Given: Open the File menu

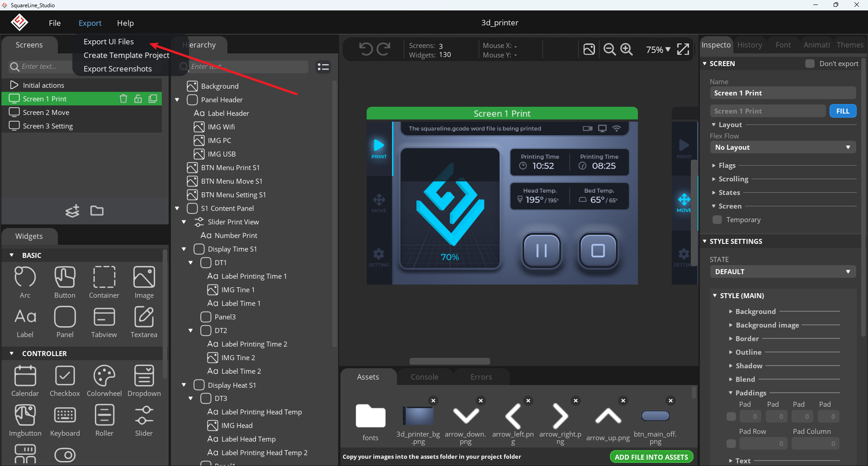Looking at the screenshot, I should (x=55, y=23).
